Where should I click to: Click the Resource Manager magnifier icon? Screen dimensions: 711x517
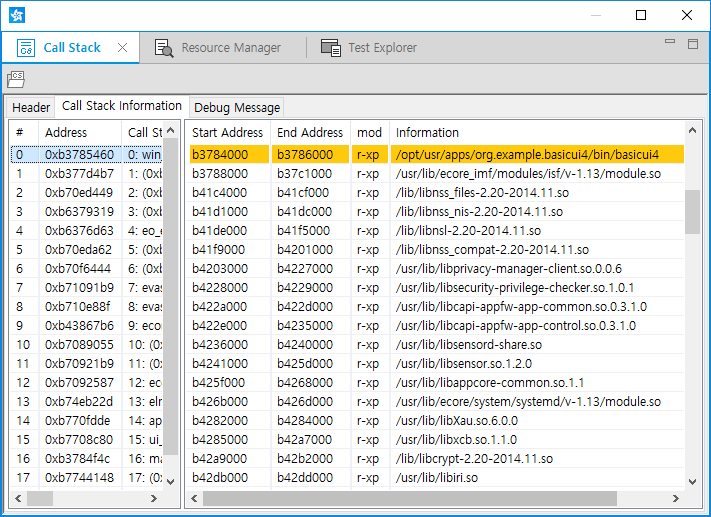tap(165, 48)
